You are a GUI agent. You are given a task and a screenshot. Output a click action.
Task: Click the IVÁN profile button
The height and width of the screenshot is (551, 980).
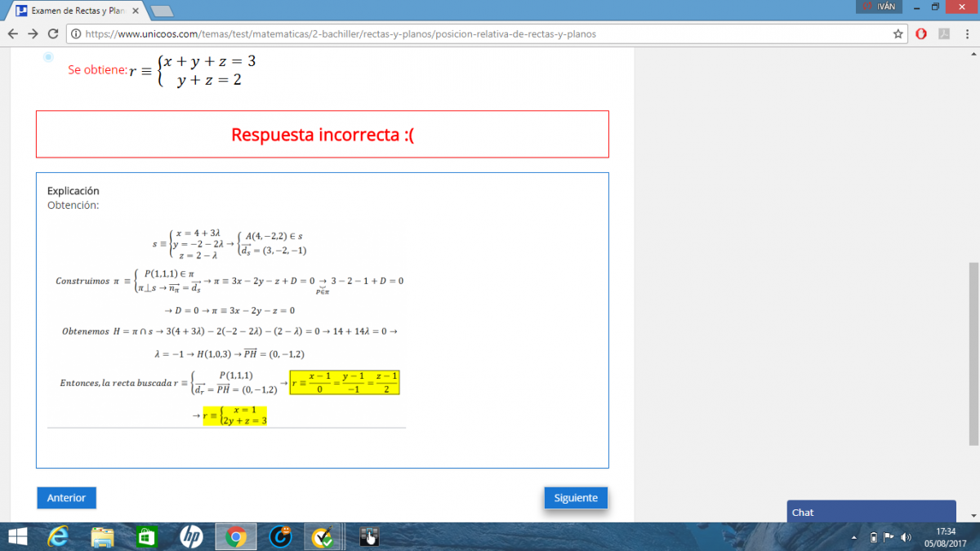[x=879, y=7]
